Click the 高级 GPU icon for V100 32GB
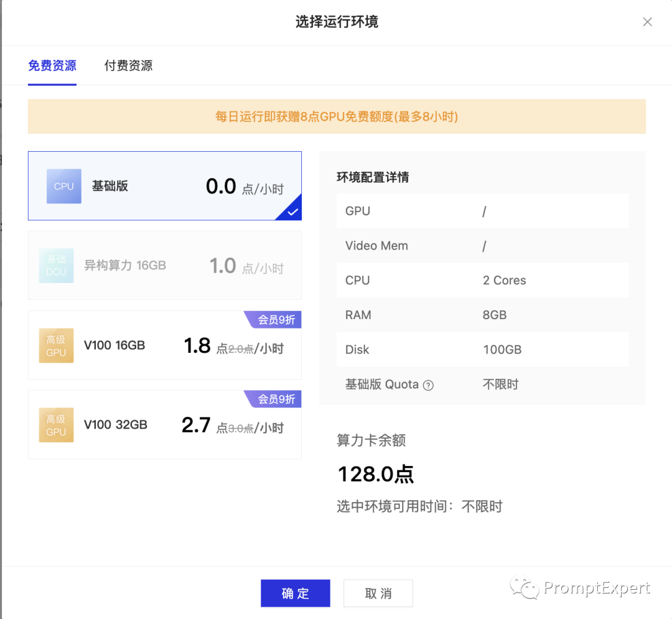Screen dimensions: 672x619 [56, 425]
